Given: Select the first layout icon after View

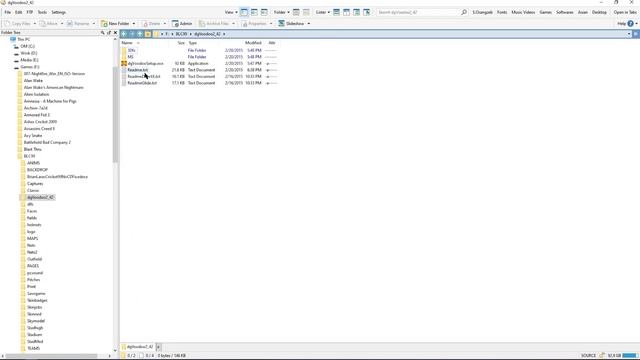Looking at the screenshot, I should pos(244,12).
